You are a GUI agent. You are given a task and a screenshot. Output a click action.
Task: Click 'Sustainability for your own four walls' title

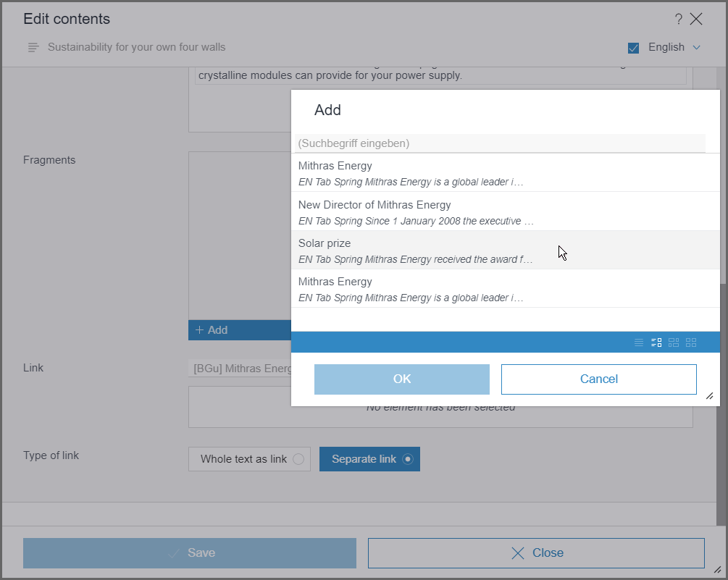(136, 47)
